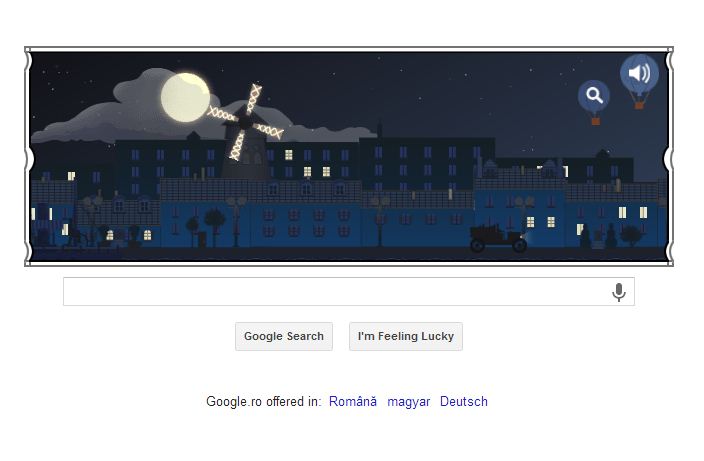
Task: Click the street lamp beside the trees
Action: tap(236, 221)
